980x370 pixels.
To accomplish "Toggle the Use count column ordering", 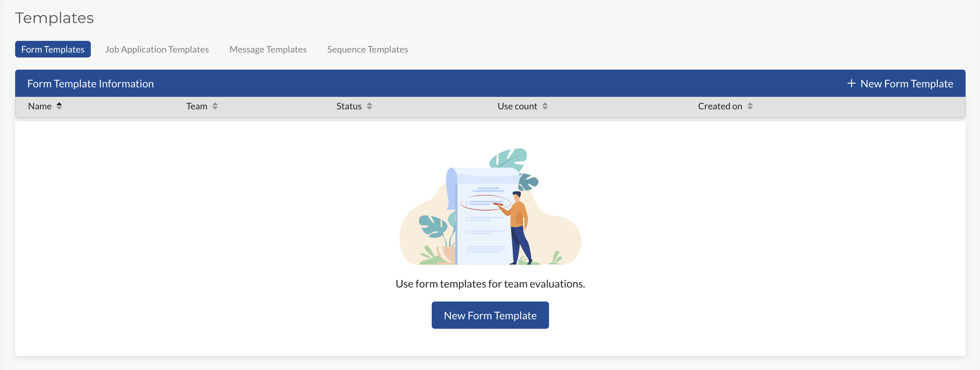I will tap(546, 106).
